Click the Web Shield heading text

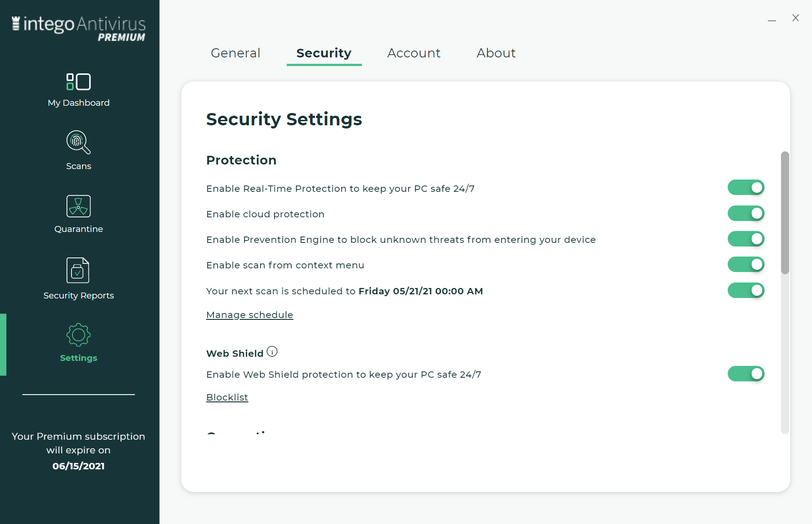pyautogui.click(x=235, y=354)
